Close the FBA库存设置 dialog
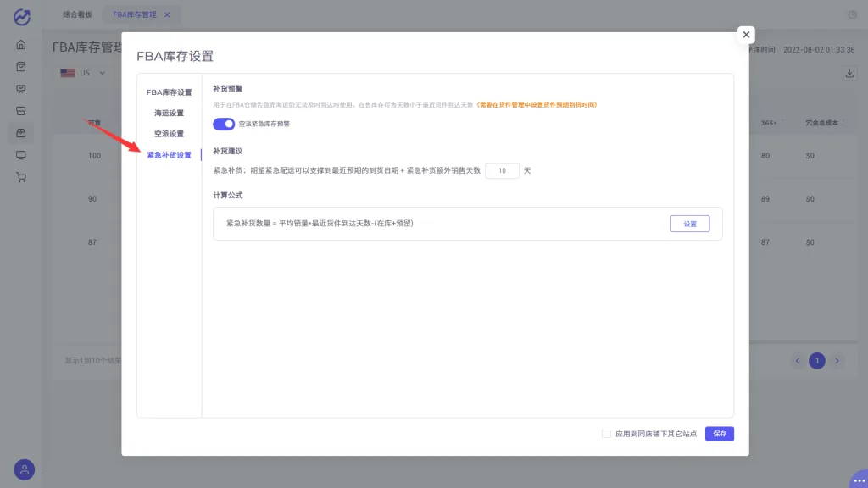868x488 pixels. 746,35
